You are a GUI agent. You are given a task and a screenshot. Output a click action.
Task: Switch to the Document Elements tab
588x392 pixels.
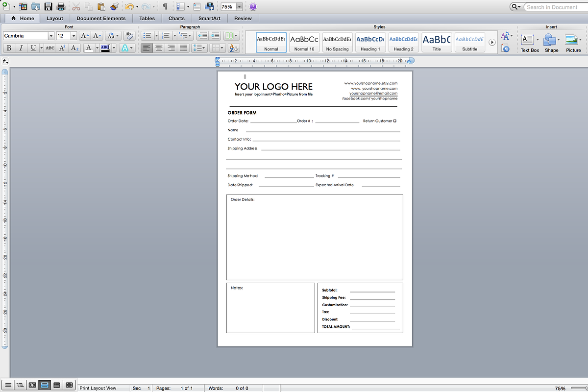[101, 18]
